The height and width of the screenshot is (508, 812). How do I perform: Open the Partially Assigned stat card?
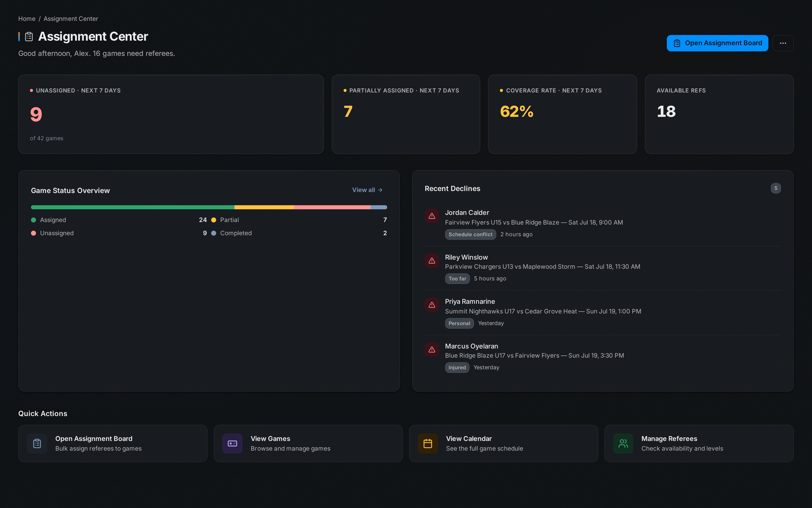pyautogui.click(x=406, y=114)
